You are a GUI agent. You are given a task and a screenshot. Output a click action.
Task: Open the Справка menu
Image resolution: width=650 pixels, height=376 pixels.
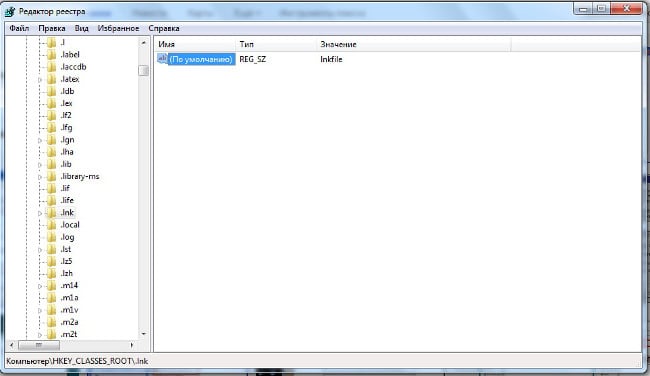(164, 28)
